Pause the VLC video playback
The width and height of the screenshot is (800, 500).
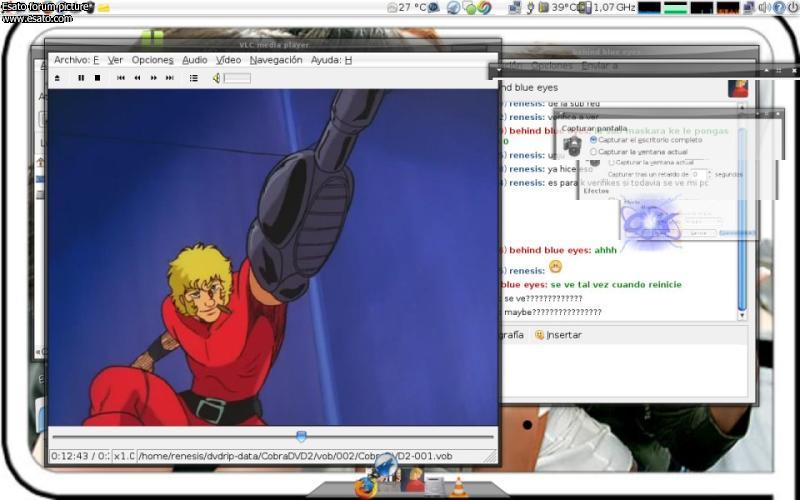(81, 78)
